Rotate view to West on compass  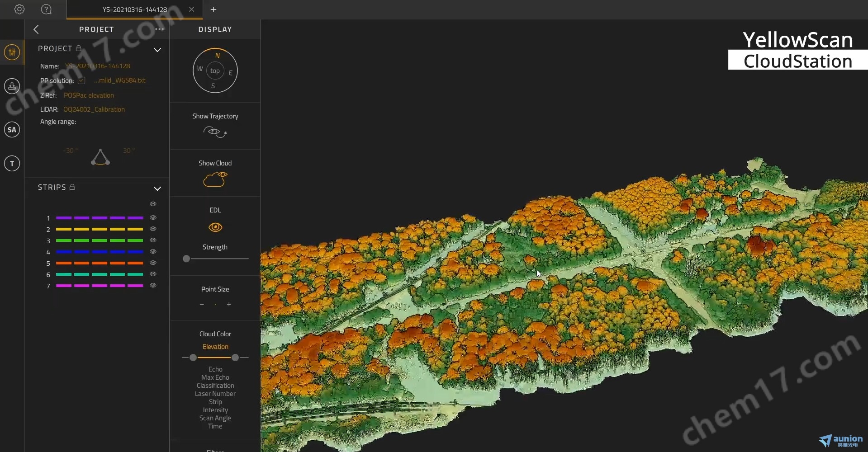tap(199, 69)
